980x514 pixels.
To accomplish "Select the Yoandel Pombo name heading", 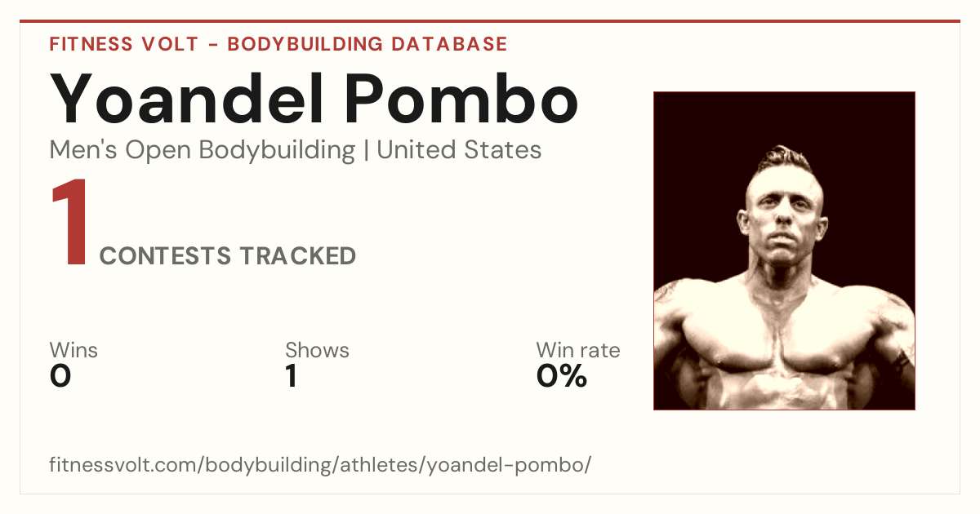I will pyautogui.click(x=314, y=98).
